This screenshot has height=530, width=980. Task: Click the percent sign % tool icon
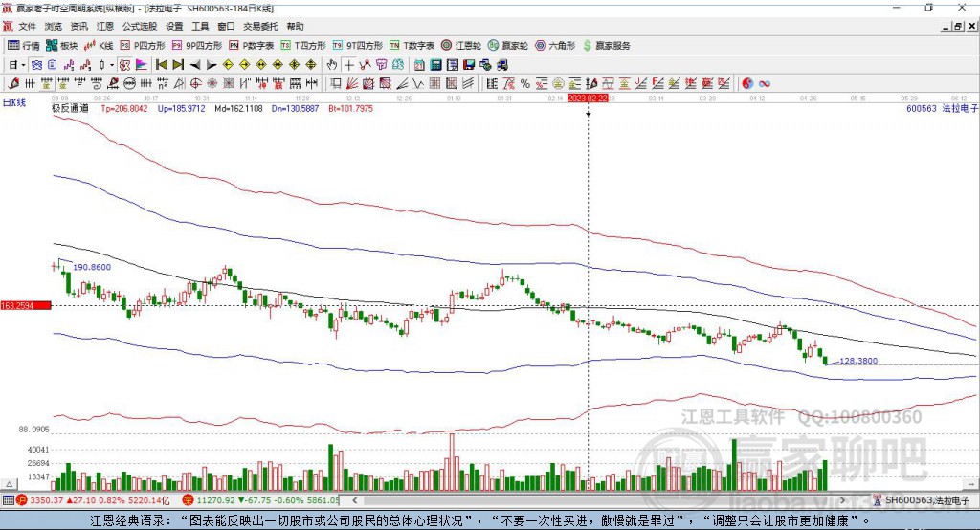click(525, 83)
